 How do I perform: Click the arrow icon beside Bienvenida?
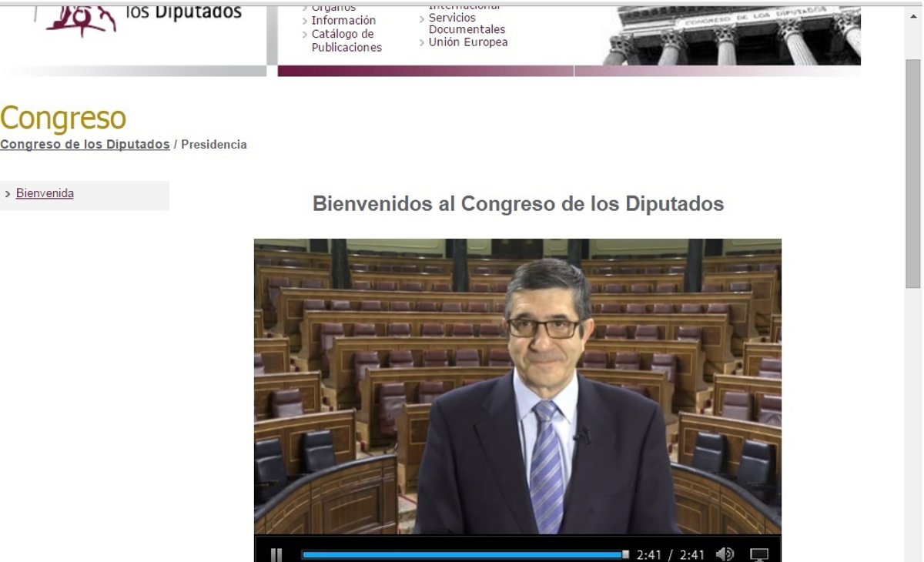(8, 194)
